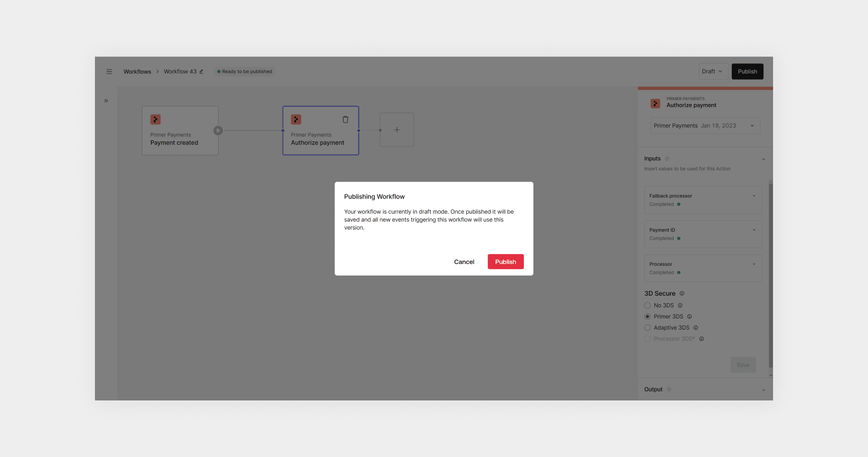Viewport: 868px width, 457px height.
Task: Click info icon next to Adaptive 3DS
Action: point(696,328)
